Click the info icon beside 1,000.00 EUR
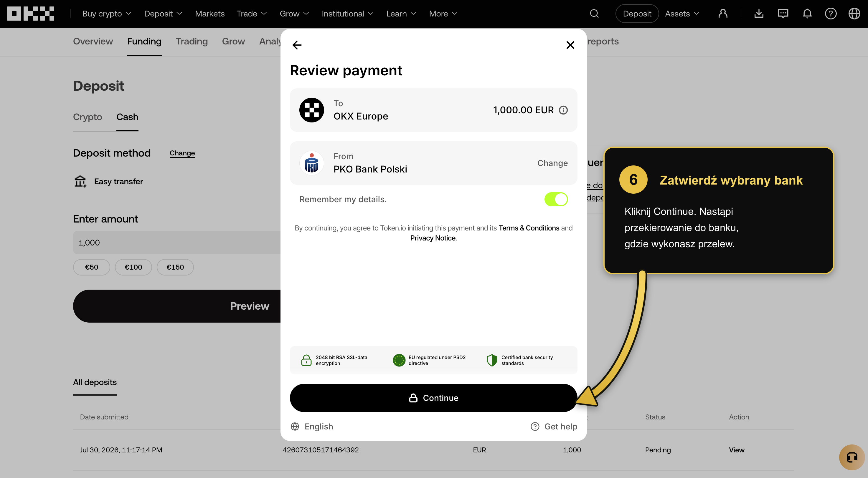This screenshot has width=868, height=478. 563,110
